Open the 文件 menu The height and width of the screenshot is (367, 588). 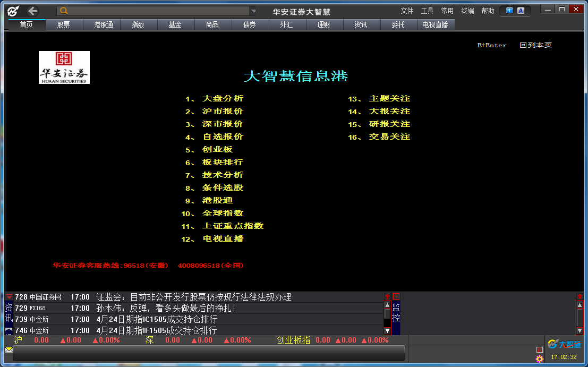click(x=407, y=11)
